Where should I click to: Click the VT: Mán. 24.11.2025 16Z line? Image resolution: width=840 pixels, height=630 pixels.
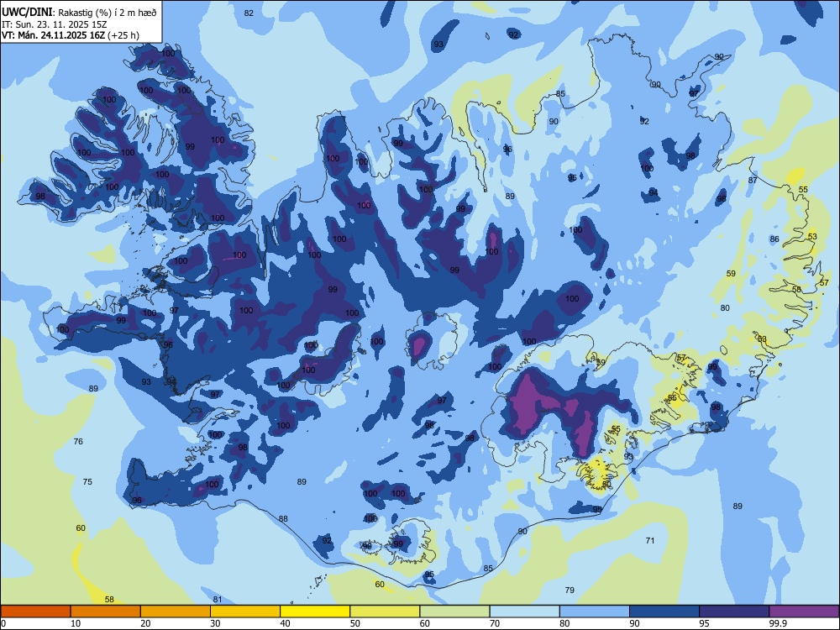pos(71,35)
